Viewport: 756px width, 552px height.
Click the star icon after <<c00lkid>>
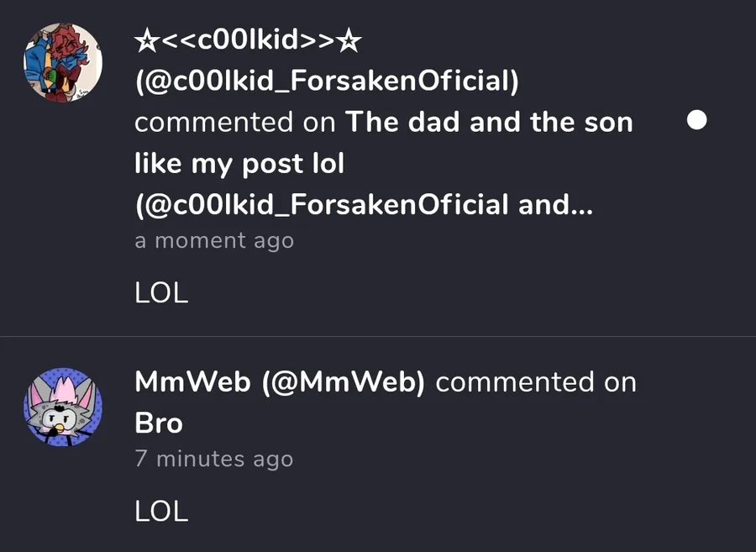point(352,39)
